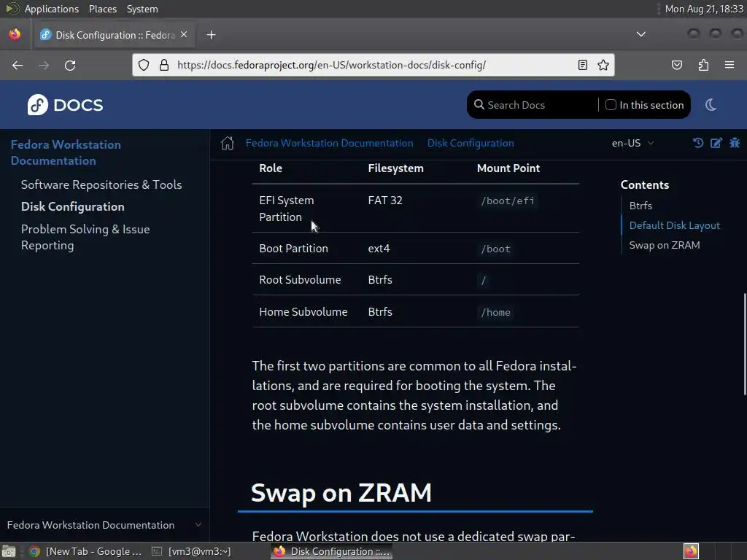Reload the current page

point(70,65)
